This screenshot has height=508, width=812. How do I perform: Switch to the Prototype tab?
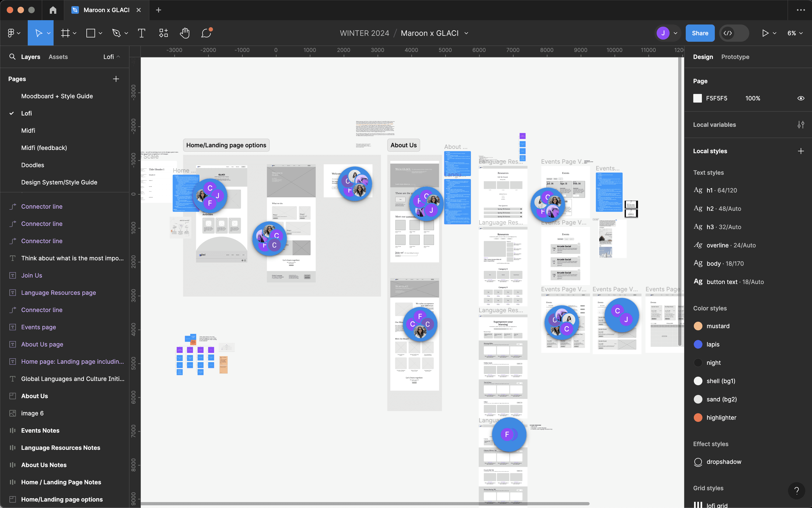(735, 57)
